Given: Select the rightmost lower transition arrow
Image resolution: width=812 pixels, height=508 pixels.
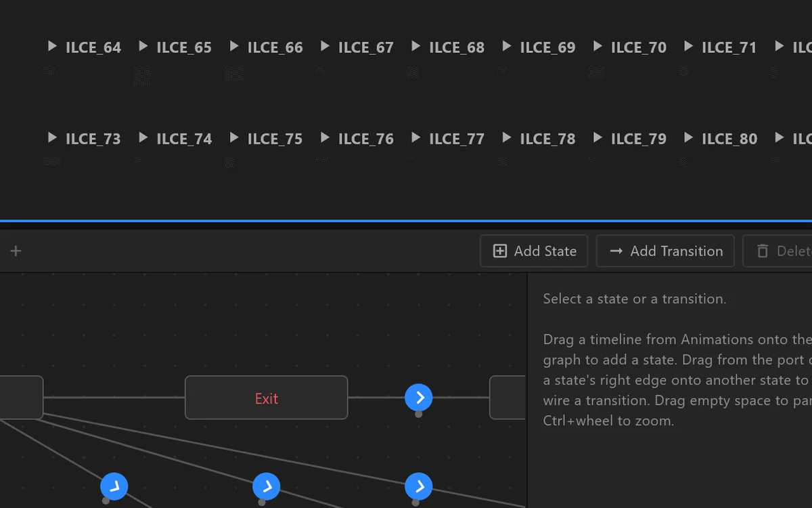Looking at the screenshot, I should coord(419,486).
